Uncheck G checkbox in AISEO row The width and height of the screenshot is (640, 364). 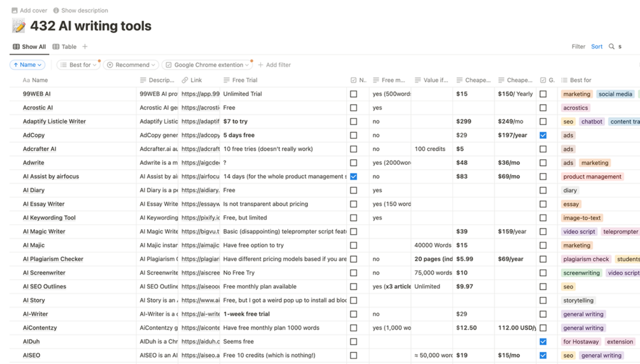543,356
